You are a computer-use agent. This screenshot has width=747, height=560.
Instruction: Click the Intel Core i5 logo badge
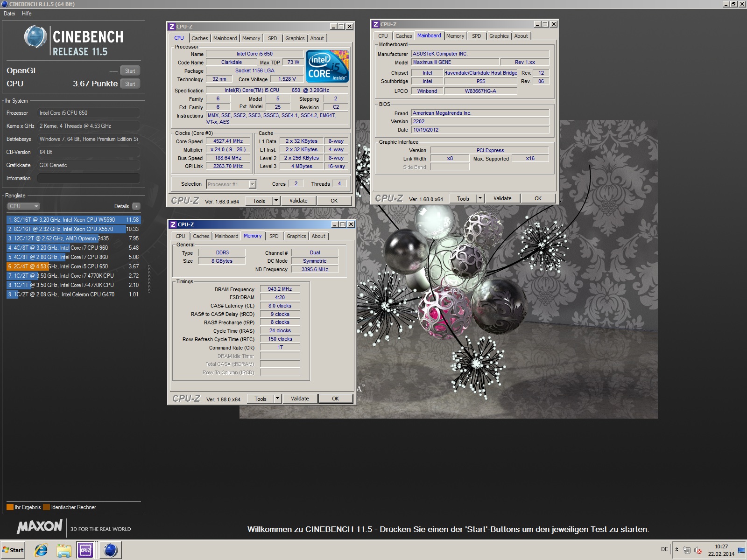pos(327,66)
